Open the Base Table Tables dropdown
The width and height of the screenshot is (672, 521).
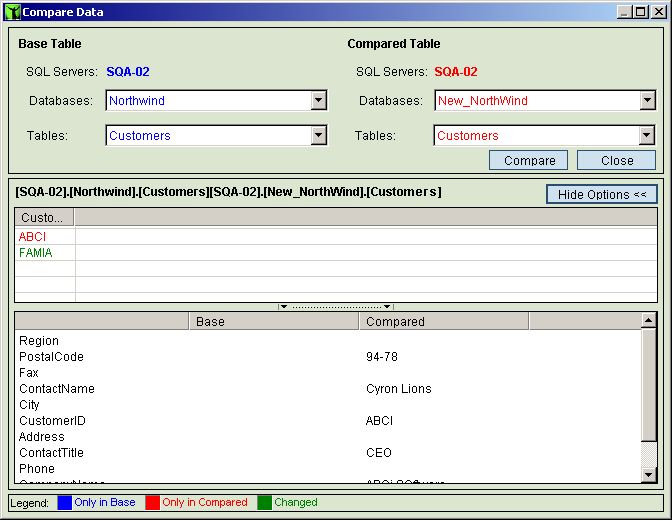pos(318,136)
